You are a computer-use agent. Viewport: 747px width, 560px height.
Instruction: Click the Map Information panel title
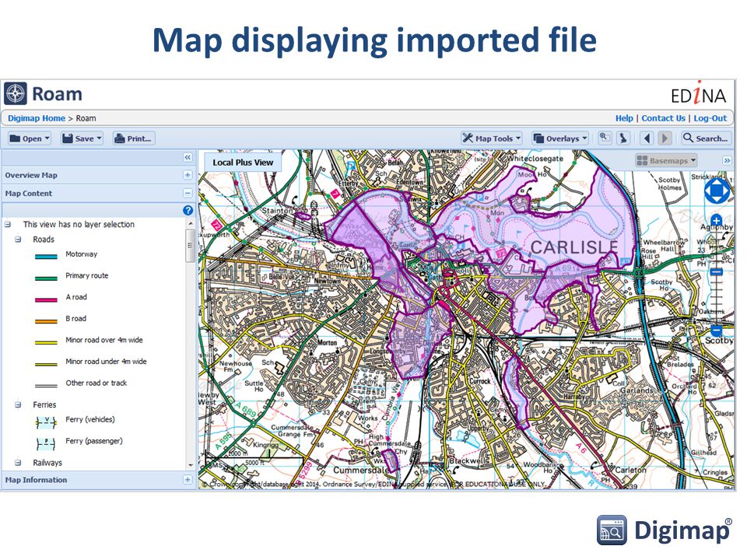pyautogui.click(x=36, y=480)
